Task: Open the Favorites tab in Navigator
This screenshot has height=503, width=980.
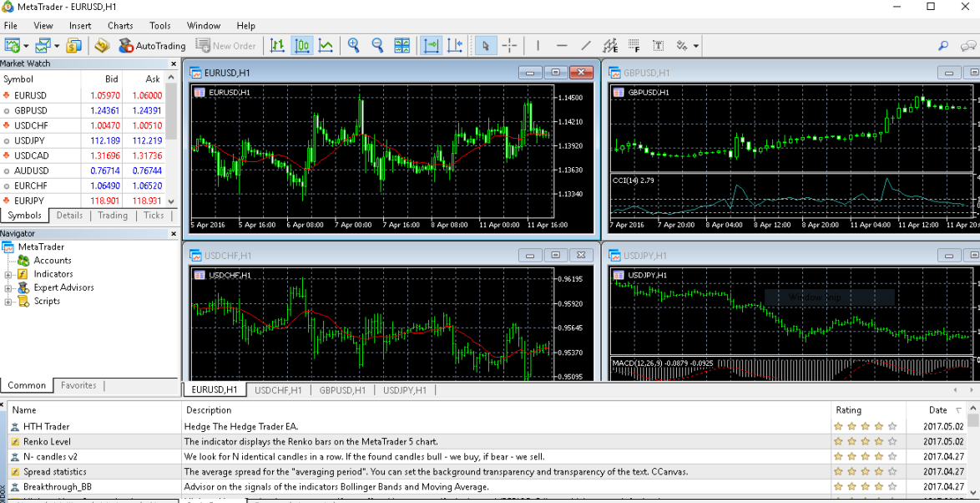Action: coord(78,385)
